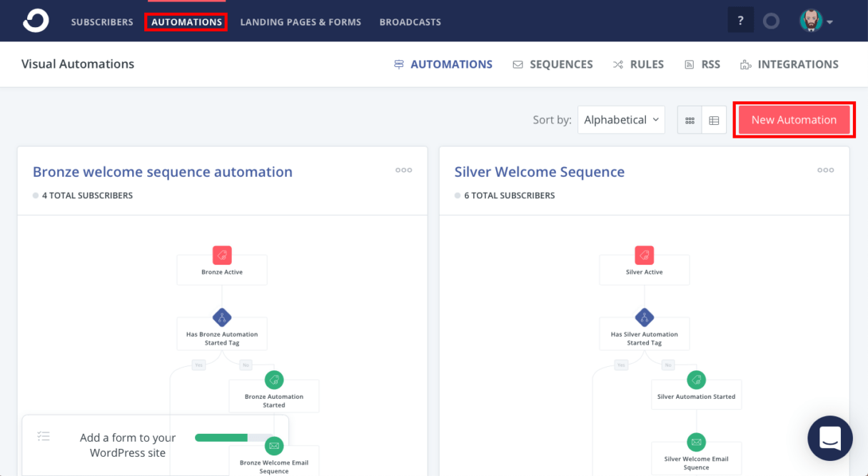Open the user avatar account menu
868x476 pixels.
(x=816, y=21)
